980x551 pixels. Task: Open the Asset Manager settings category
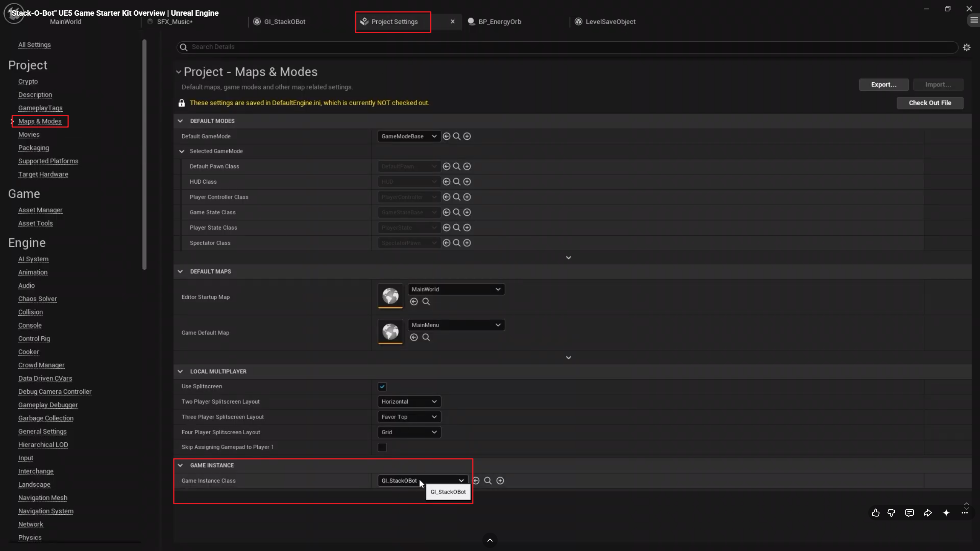tap(40, 210)
